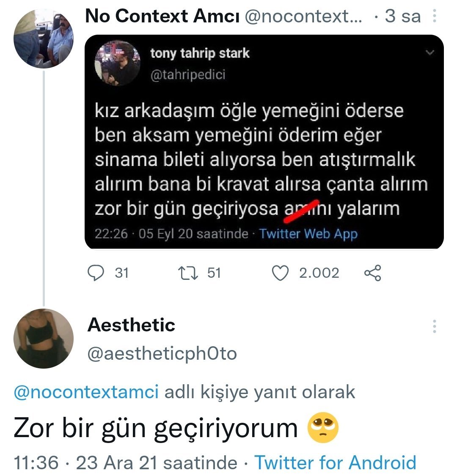Viewport: 457px width, 476px height.
Task: Click the Aesthetic display name
Action: (131, 325)
